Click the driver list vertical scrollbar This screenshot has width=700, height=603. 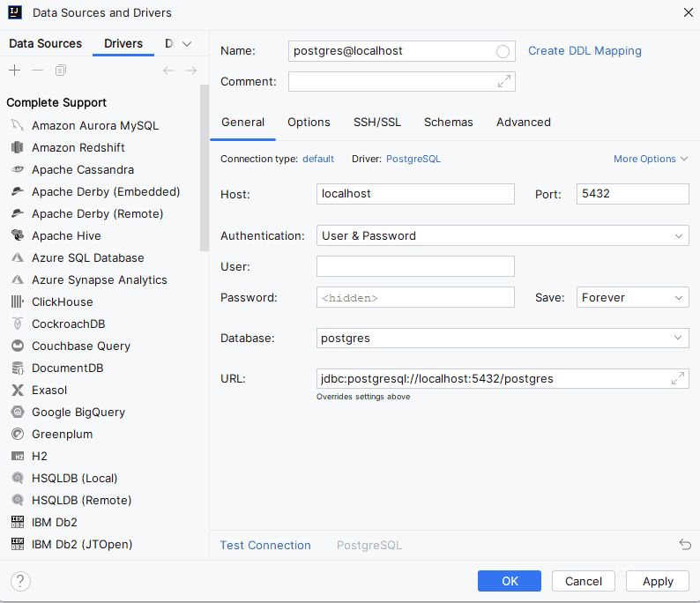[x=205, y=168]
